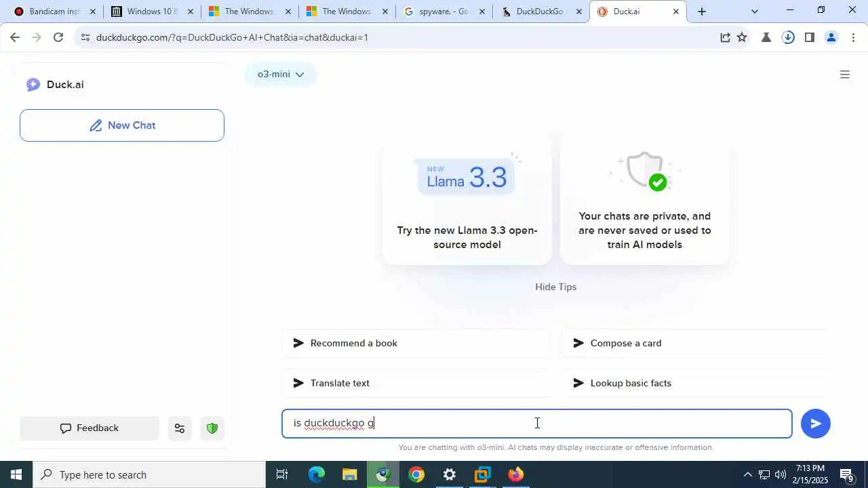Open the Feedback button
Viewport: 868px width, 488px height.
click(x=90, y=428)
